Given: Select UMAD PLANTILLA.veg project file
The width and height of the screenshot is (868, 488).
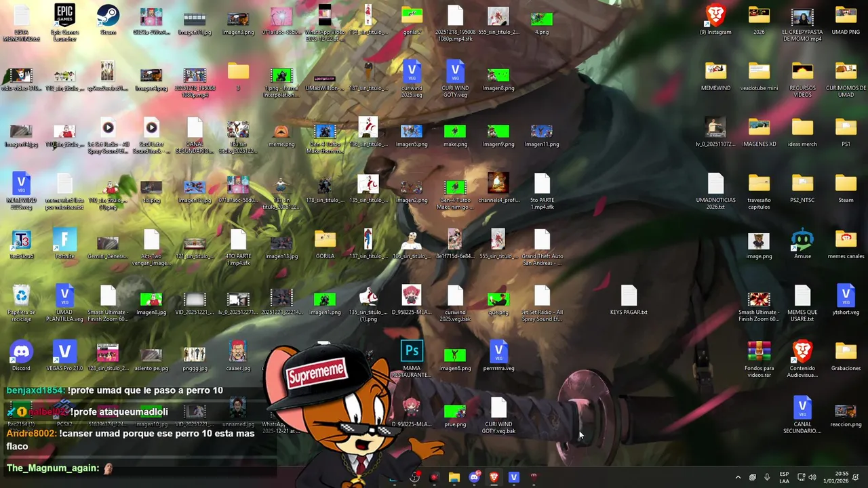Looking at the screenshot, I should (x=64, y=303).
